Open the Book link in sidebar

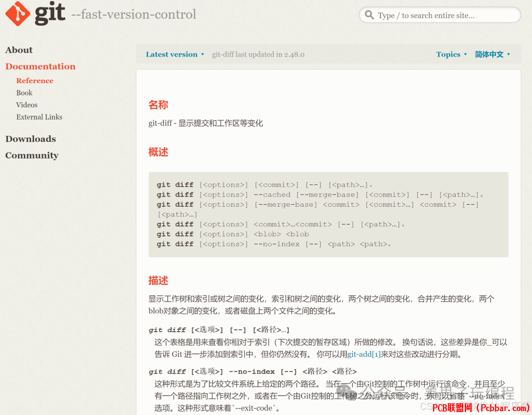click(25, 93)
